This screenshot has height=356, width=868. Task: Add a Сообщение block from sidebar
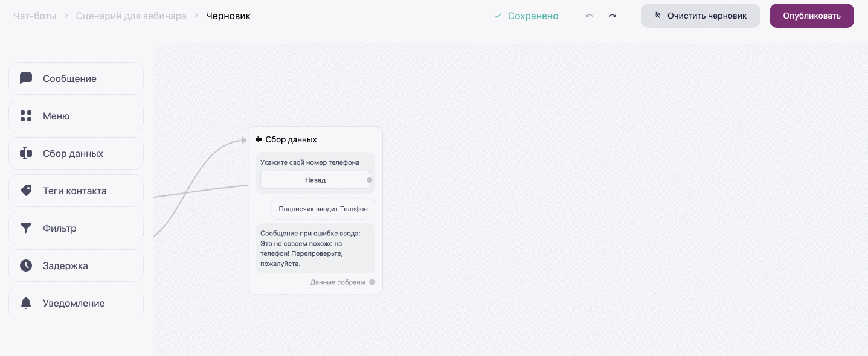(x=76, y=78)
